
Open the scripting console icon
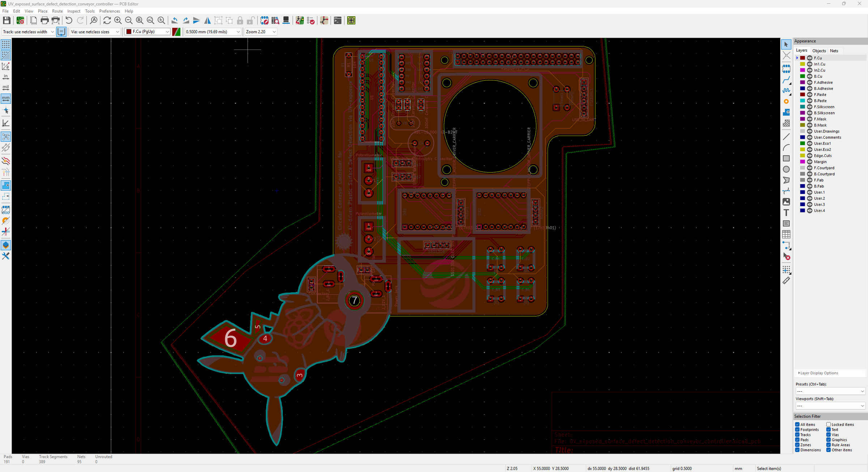pos(337,21)
